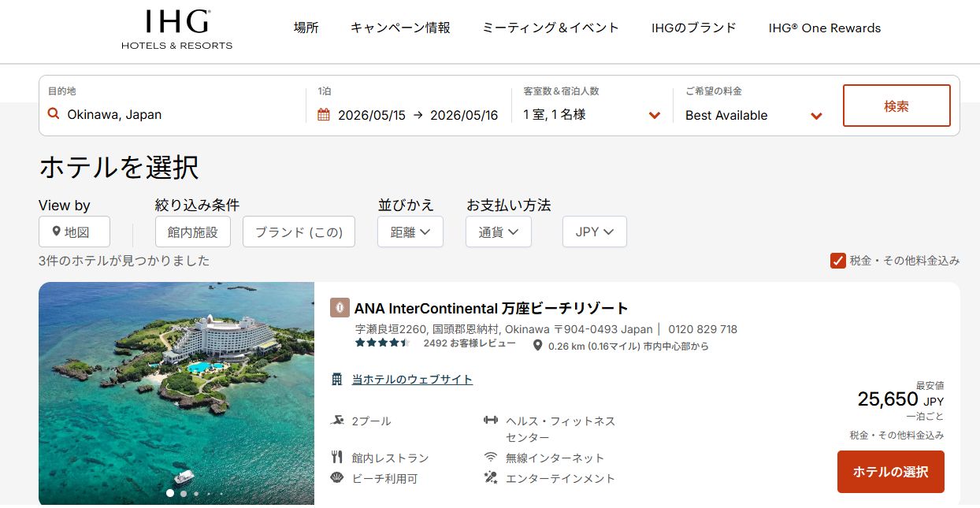
Task: Click the destination search magnifier icon
Action: (54, 114)
